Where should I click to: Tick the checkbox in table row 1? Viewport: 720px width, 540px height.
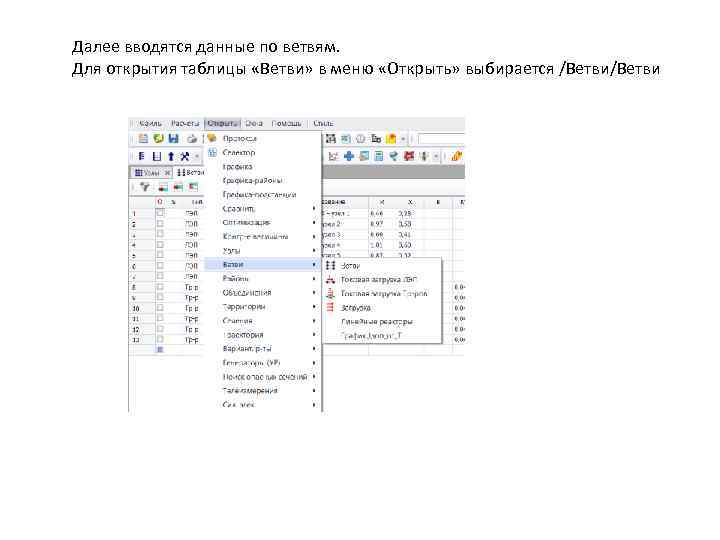(x=160, y=213)
